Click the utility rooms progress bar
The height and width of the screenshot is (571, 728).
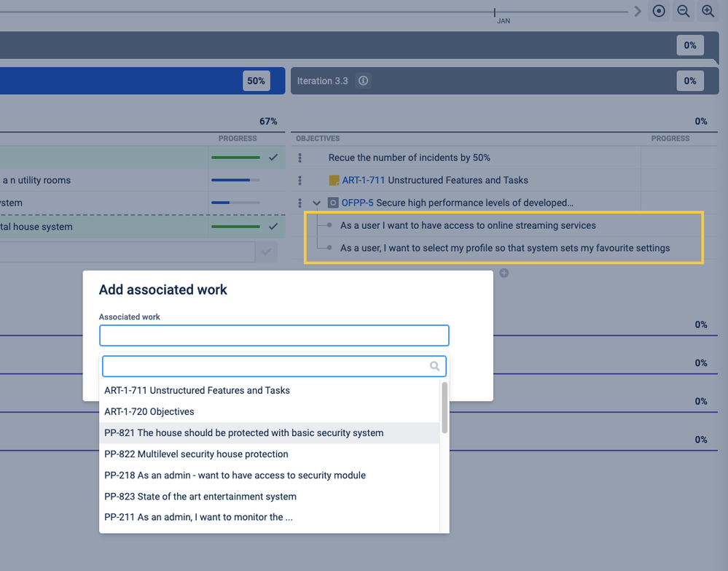235,180
